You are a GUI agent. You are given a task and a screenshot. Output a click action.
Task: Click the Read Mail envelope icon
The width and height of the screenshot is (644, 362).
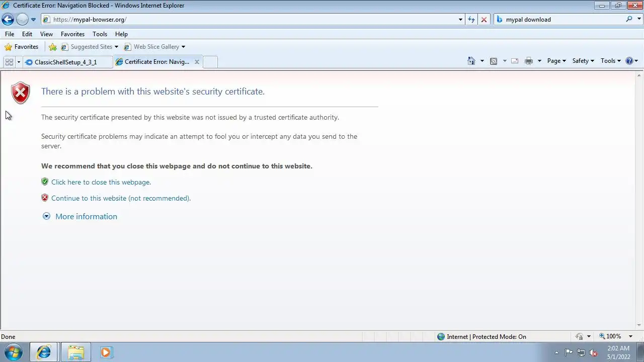pyautogui.click(x=515, y=61)
